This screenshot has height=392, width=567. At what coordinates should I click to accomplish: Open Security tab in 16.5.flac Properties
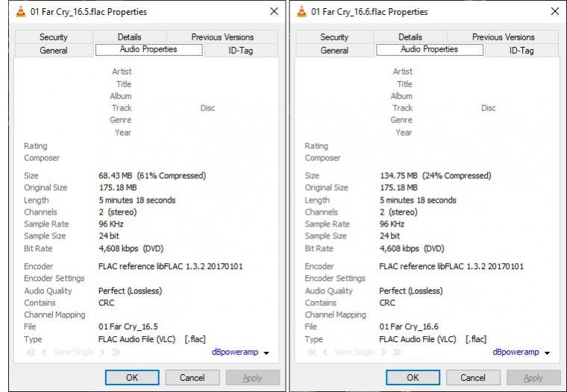pyautogui.click(x=53, y=37)
